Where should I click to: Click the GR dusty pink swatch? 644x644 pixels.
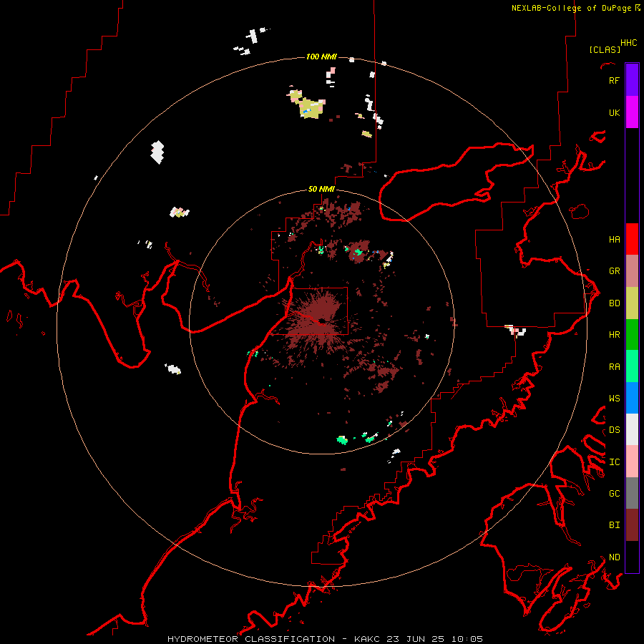pyautogui.click(x=632, y=270)
